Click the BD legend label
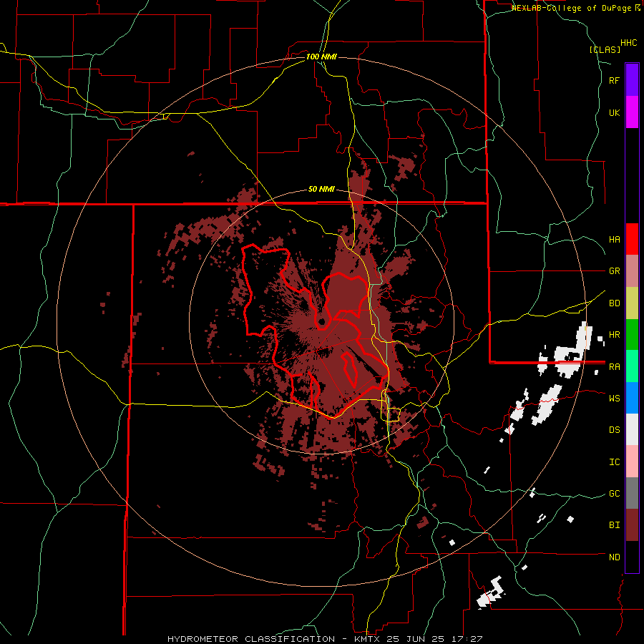The image size is (644, 644). 614,303
